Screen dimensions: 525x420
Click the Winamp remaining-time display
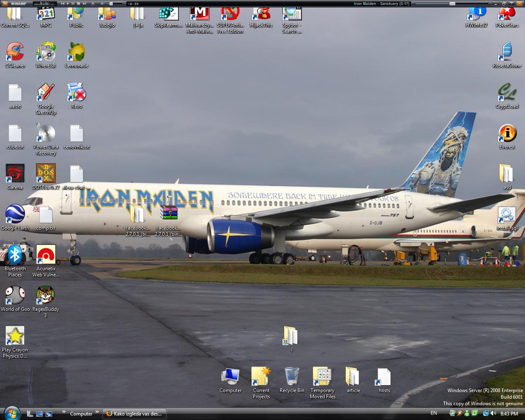click(133, 4)
